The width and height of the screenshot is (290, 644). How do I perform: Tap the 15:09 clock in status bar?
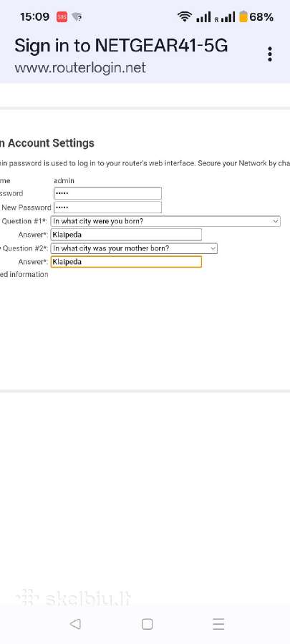tap(34, 17)
